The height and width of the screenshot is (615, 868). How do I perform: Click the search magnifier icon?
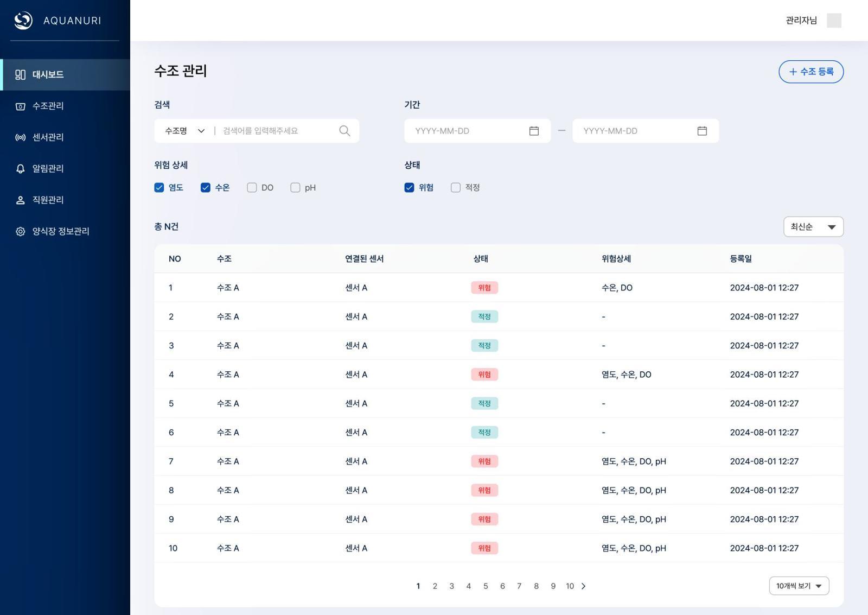pos(344,131)
